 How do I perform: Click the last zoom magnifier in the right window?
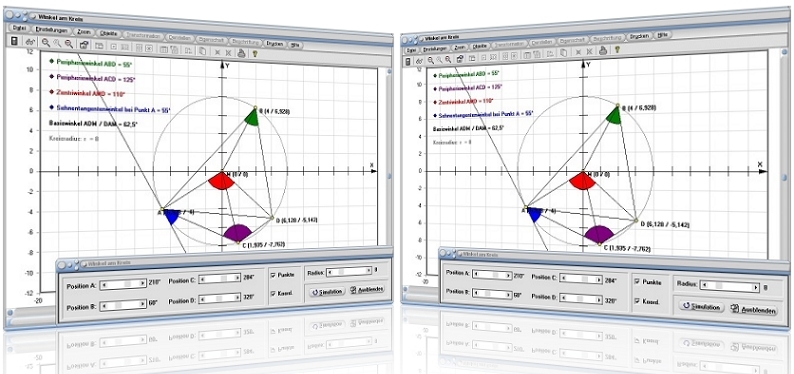448,59
